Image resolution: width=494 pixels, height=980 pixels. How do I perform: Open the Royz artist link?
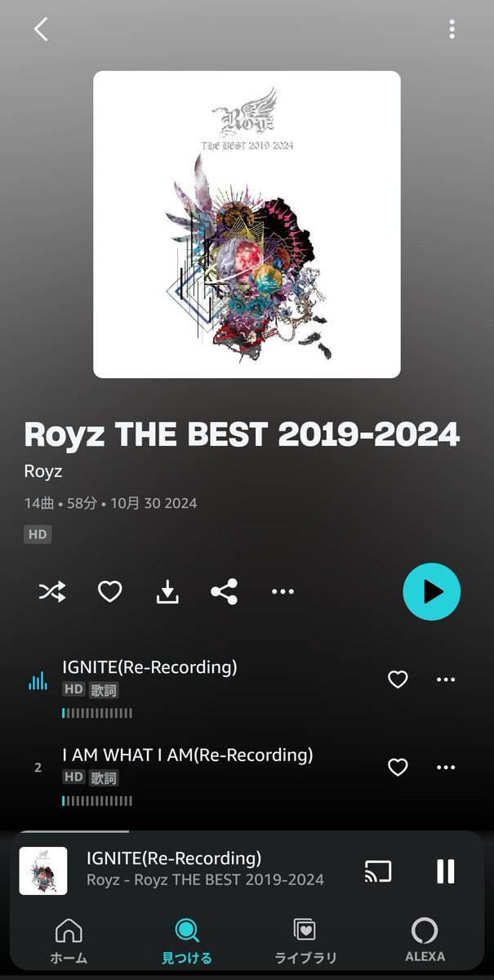tap(43, 471)
